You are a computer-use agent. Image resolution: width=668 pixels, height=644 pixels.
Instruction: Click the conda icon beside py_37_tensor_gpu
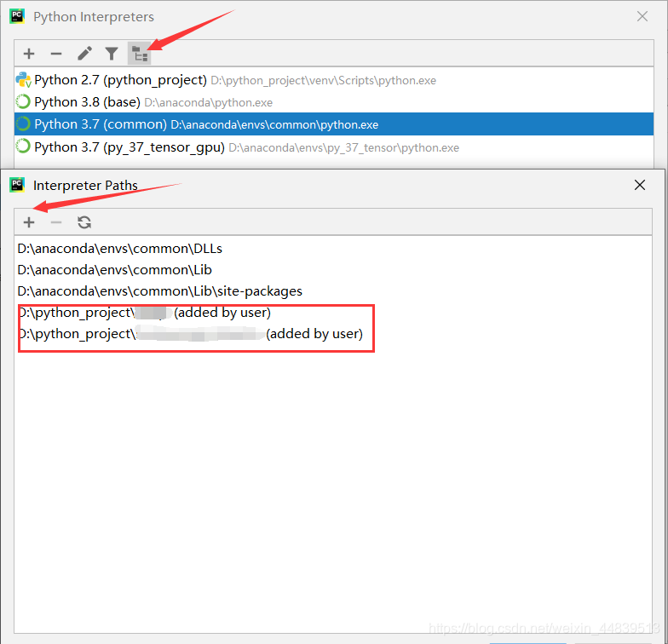(23, 147)
